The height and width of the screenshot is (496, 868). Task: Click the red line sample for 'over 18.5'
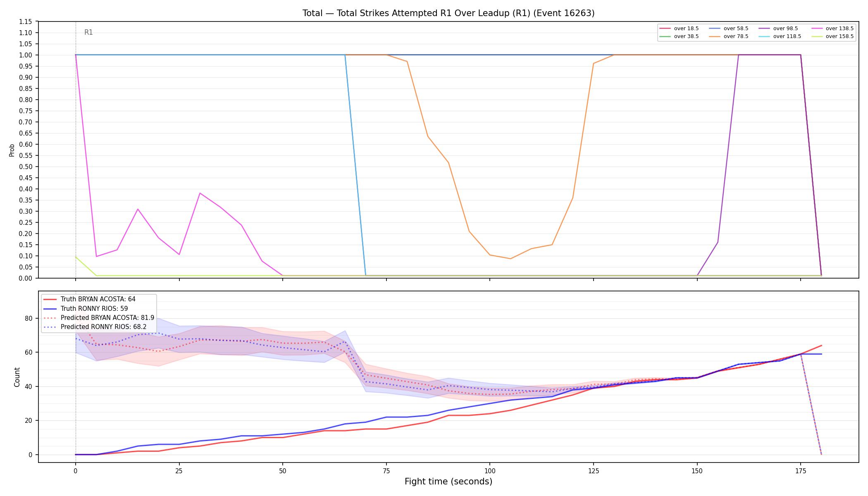click(665, 29)
